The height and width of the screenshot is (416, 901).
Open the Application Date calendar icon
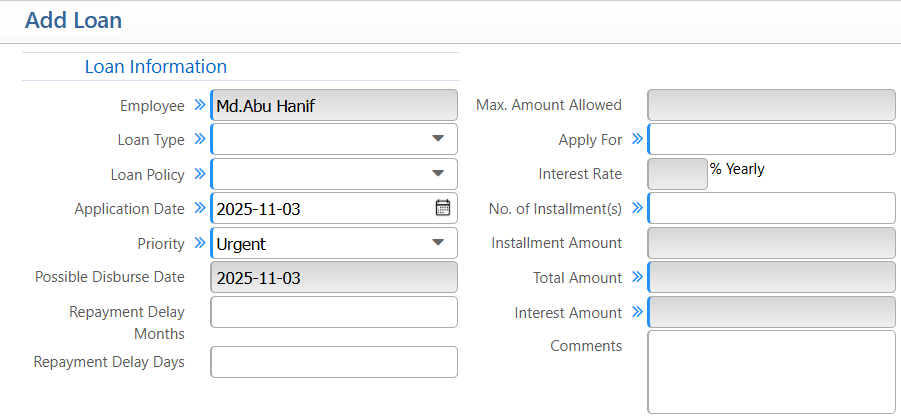pos(443,208)
